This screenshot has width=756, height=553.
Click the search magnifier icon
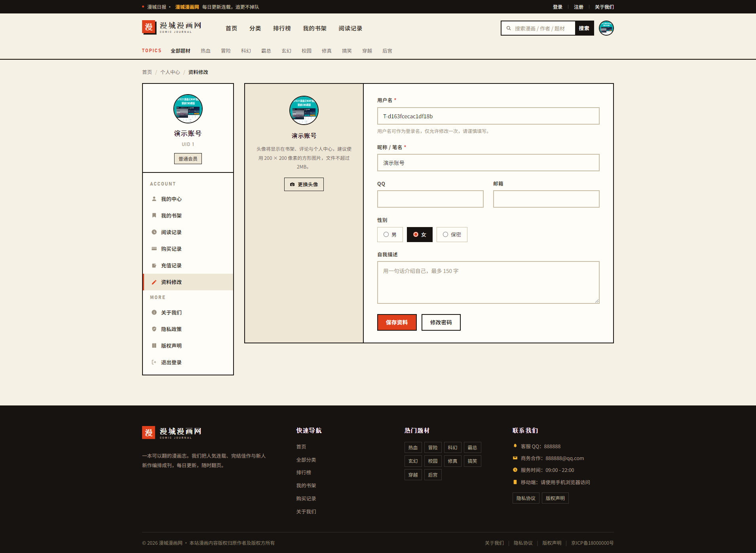pos(509,28)
